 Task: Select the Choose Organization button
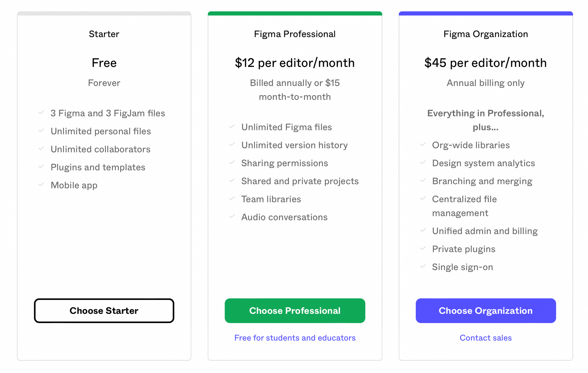[x=486, y=311]
